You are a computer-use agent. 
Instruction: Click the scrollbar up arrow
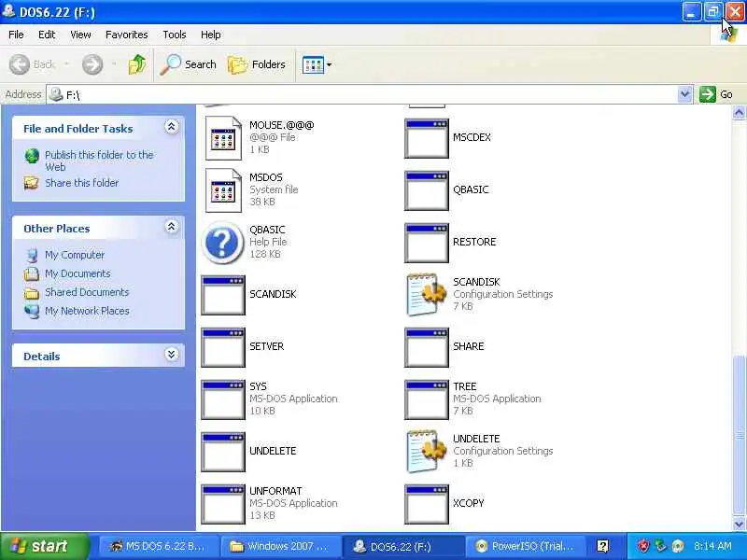(x=739, y=112)
